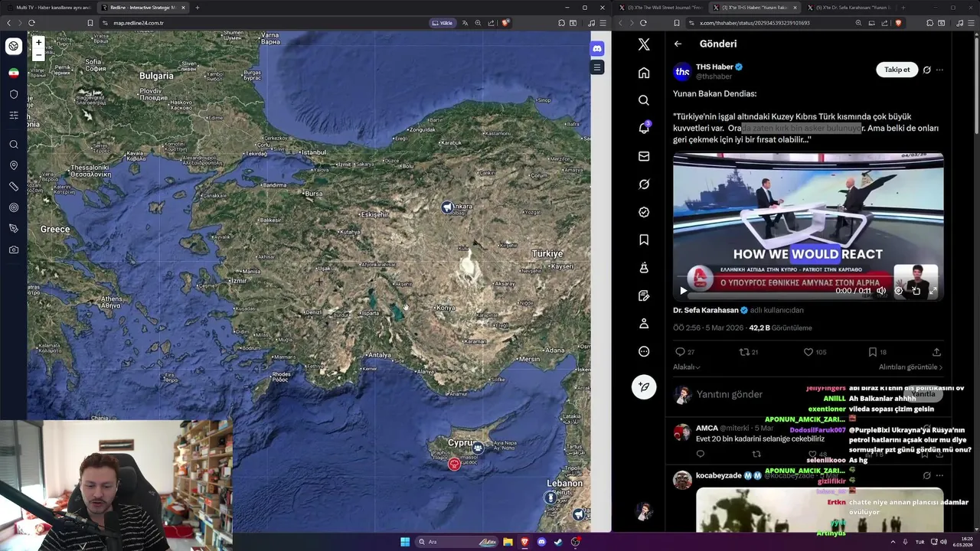Viewport: 980px width, 551px height.
Task: Open the Alakalı sort dropdown
Action: [687, 367]
